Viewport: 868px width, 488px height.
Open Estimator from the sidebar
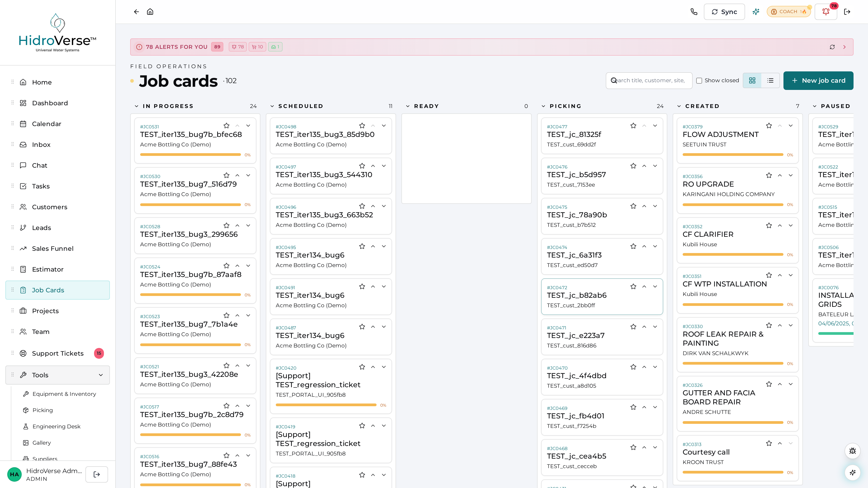58,270
